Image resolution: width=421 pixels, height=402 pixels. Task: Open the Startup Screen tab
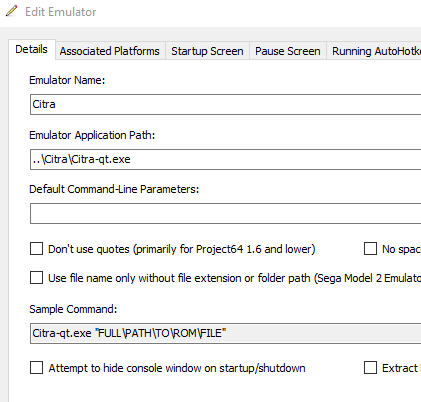coord(207,51)
